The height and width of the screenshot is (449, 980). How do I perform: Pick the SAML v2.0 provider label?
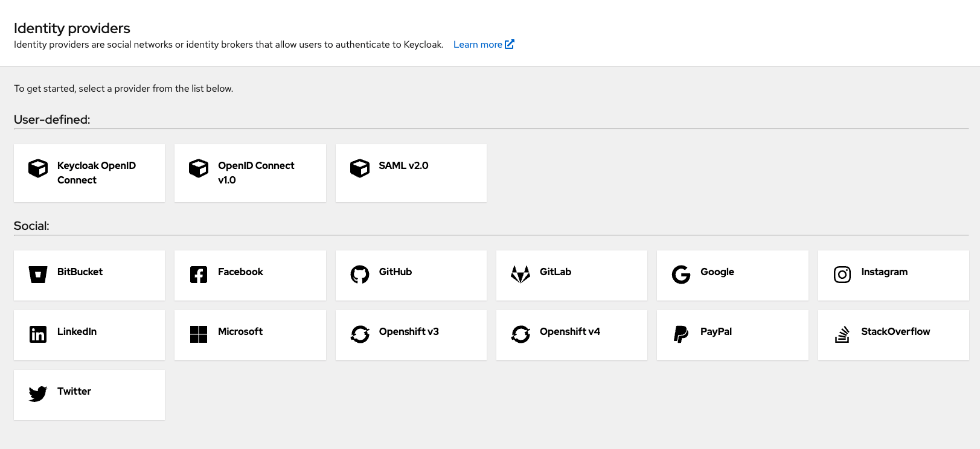pos(403,165)
